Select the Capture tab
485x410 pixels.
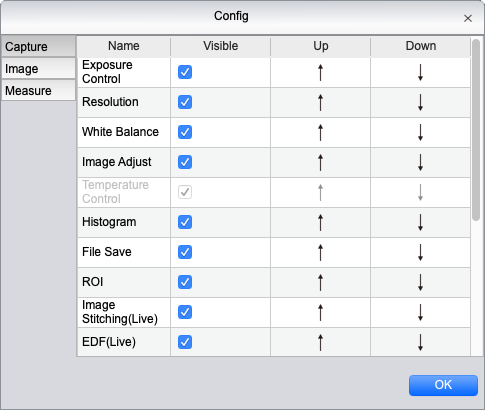click(x=38, y=46)
